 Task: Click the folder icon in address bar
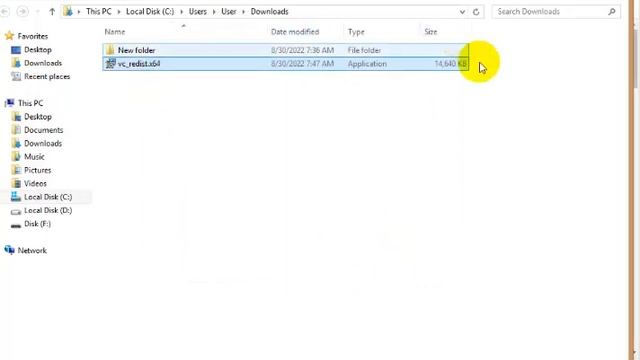pos(68,11)
